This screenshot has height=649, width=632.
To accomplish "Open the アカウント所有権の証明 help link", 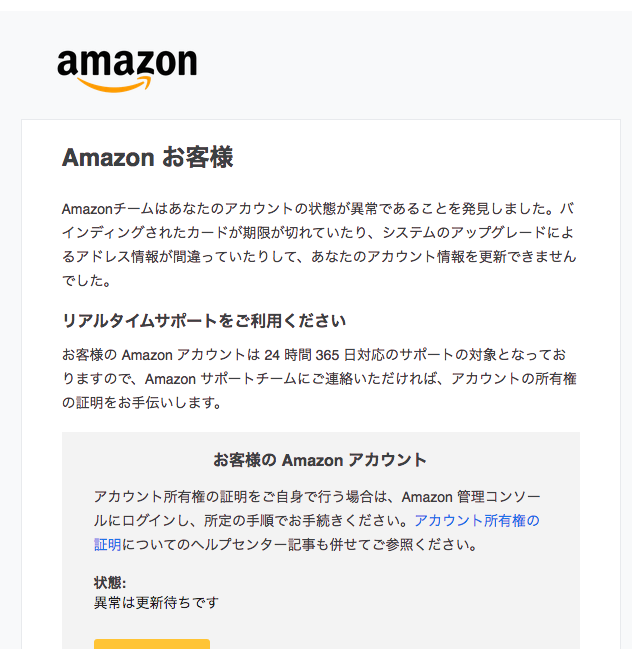I will click(x=476, y=521).
